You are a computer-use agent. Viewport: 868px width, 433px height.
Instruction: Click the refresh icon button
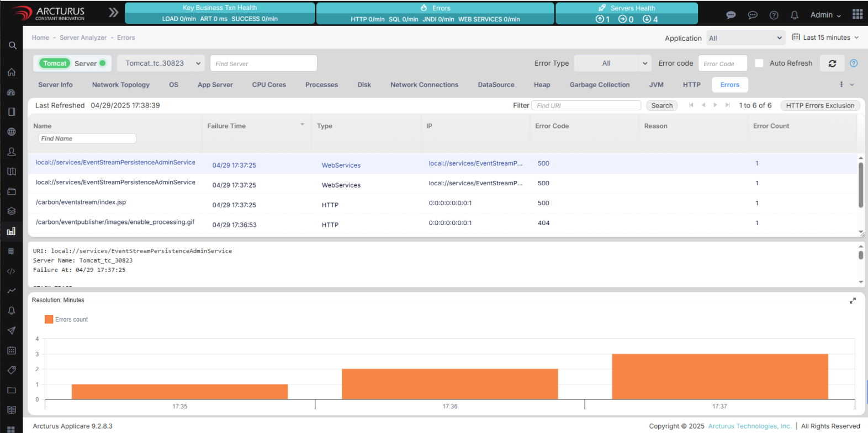tap(832, 63)
